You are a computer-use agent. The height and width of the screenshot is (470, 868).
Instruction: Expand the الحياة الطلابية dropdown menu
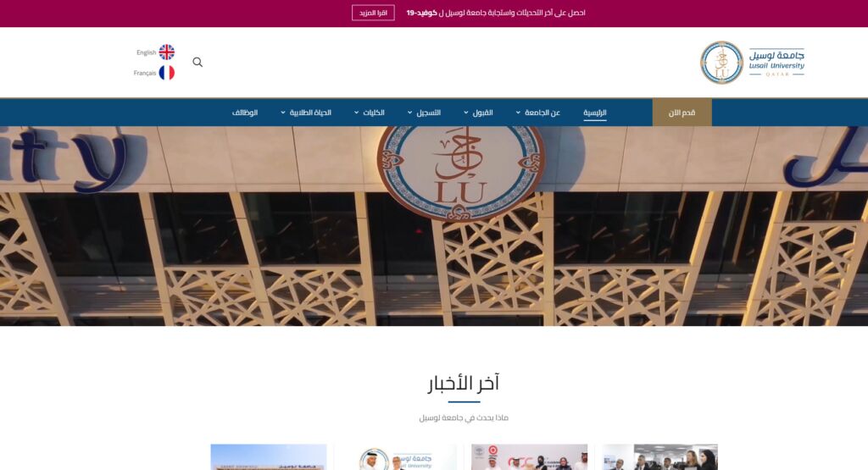pyautogui.click(x=306, y=113)
